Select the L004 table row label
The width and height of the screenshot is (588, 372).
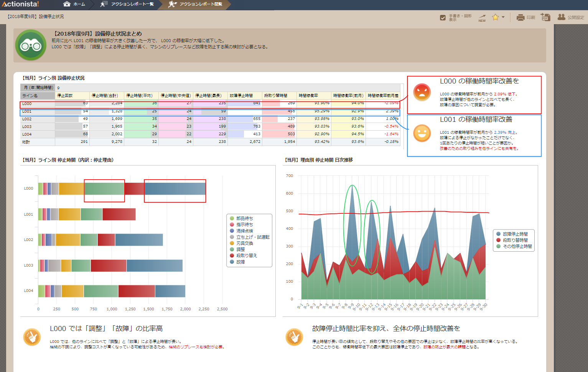[x=38, y=134]
